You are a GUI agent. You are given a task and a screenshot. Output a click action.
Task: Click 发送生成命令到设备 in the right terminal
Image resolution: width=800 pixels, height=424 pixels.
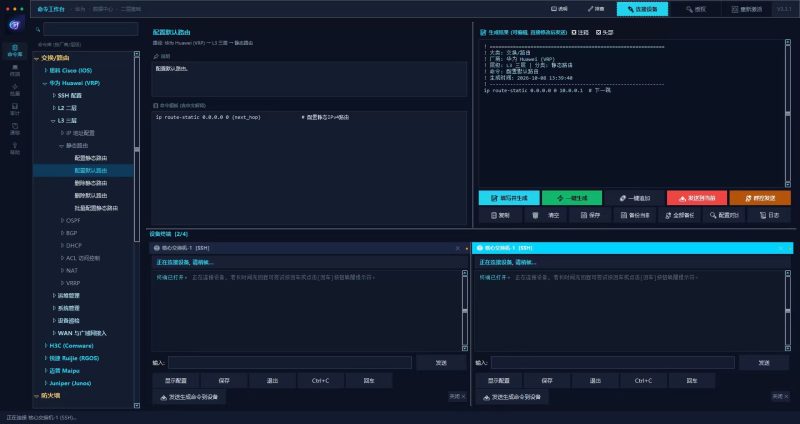(512, 397)
